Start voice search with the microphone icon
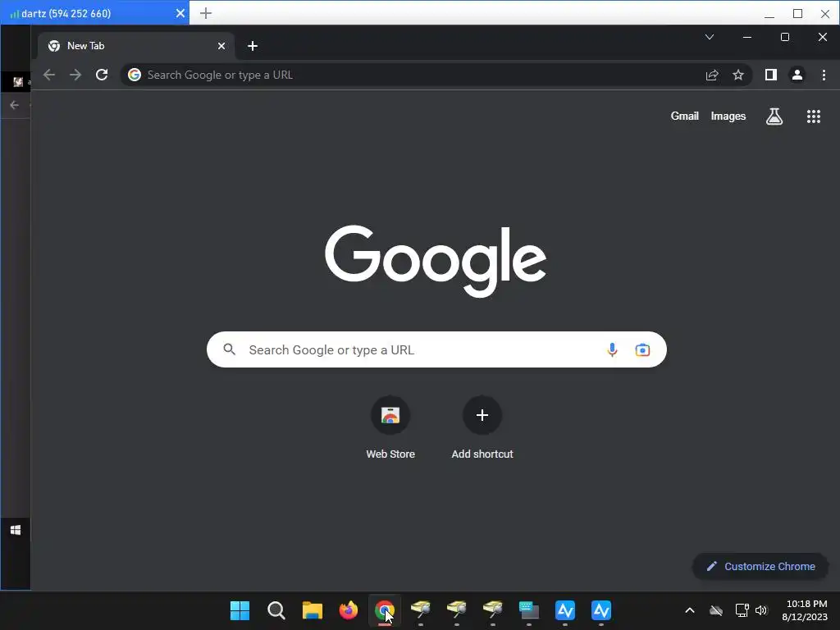Viewport: 840px width, 630px height. 612,349
